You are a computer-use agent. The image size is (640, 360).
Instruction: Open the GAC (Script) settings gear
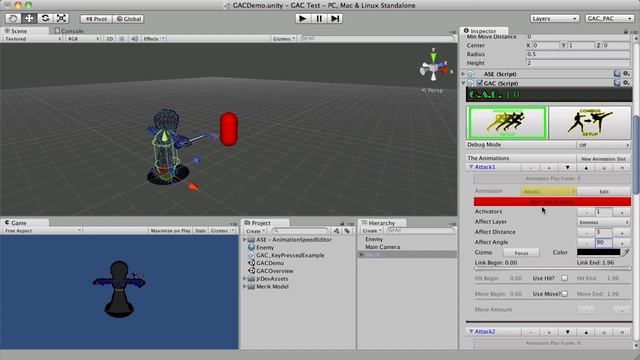627,83
